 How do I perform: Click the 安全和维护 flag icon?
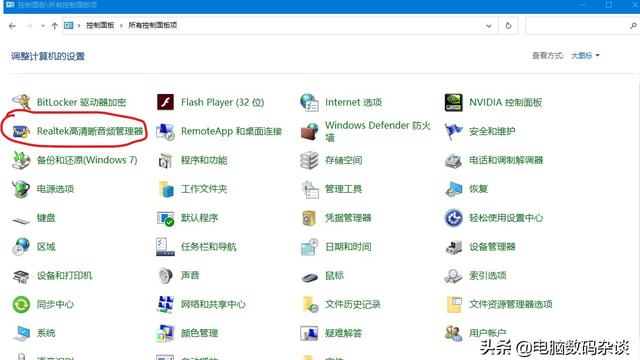coord(453,131)
